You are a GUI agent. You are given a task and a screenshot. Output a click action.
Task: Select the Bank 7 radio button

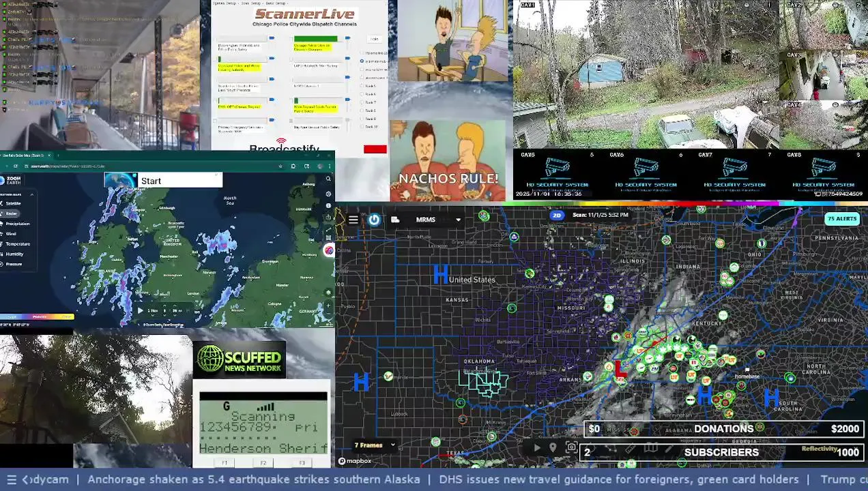[362, 102]
